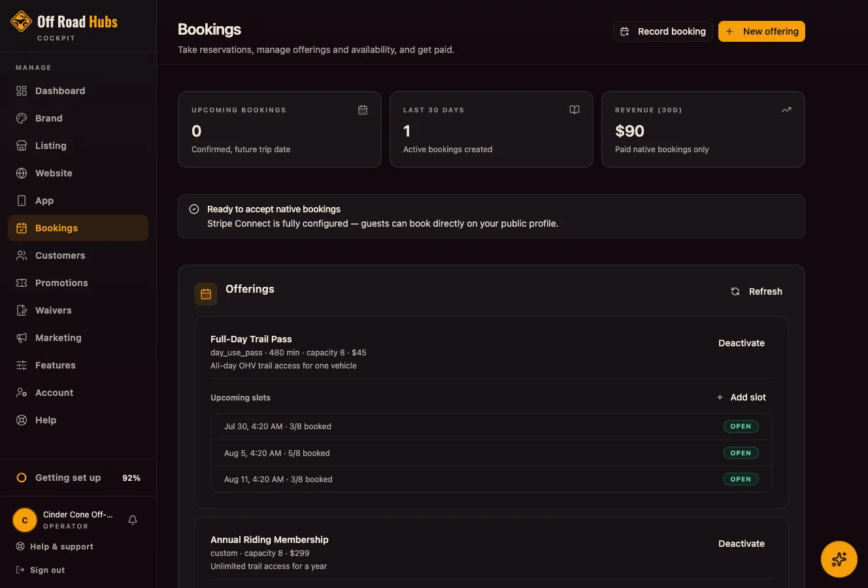The width and height of the screenshot is (868, 588).
Task: Click the Features sliders icon
Action: click(22, 365)
